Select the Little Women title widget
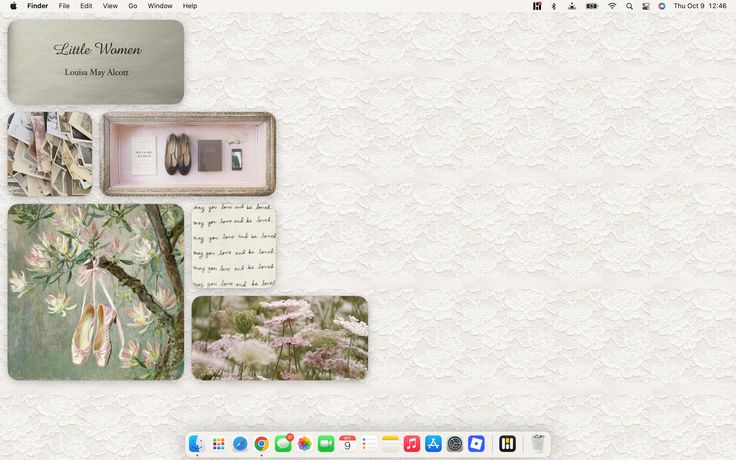The width and height of the screenshot is (736, 460). [96, 61]
